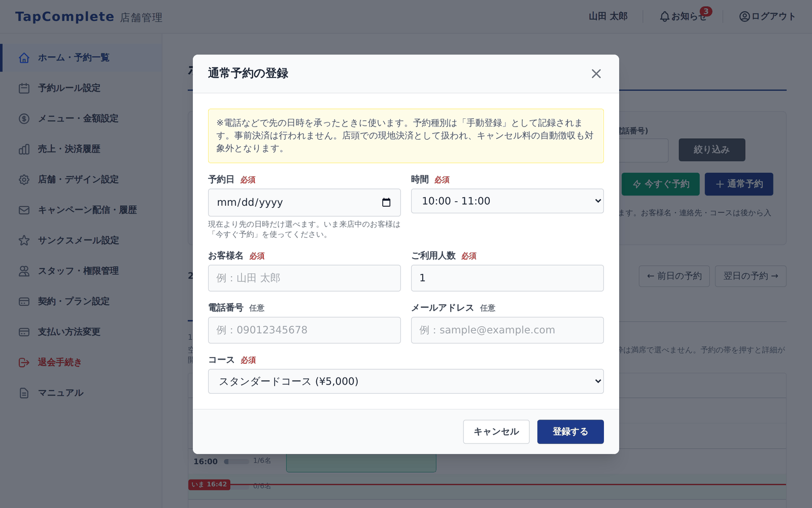Click the people icon for スタッフ・権限管理
The width and height of the screenshot is (812, 508).
(24, 271)
